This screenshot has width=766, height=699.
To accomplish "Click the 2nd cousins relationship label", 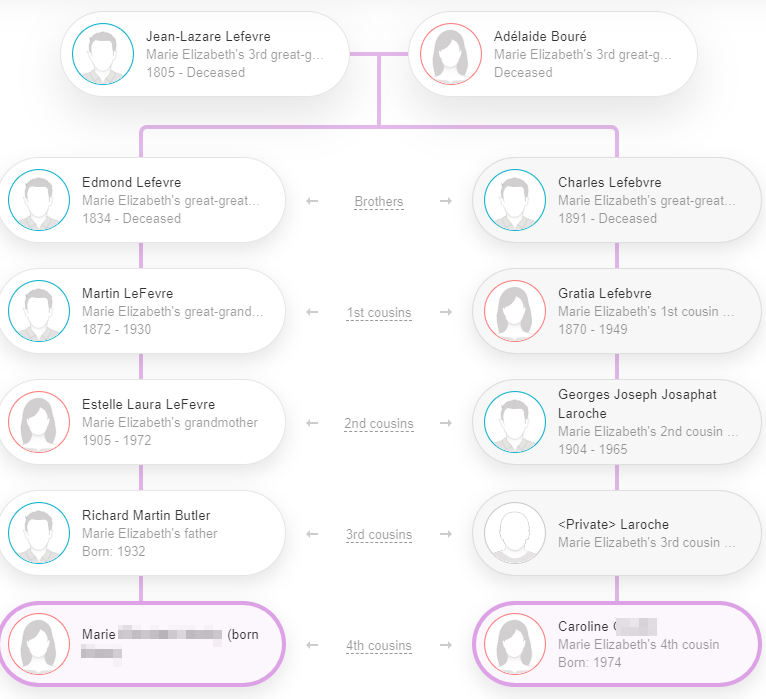I will (x=379, y=424).
